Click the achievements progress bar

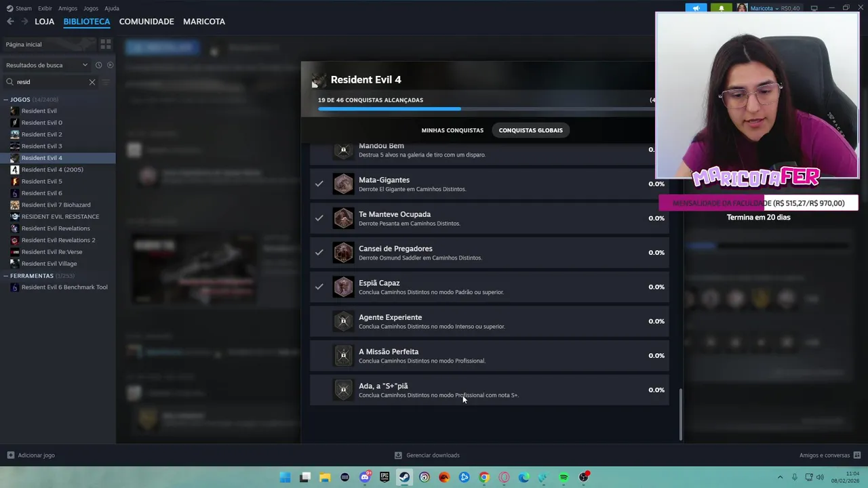pos(486,108)
